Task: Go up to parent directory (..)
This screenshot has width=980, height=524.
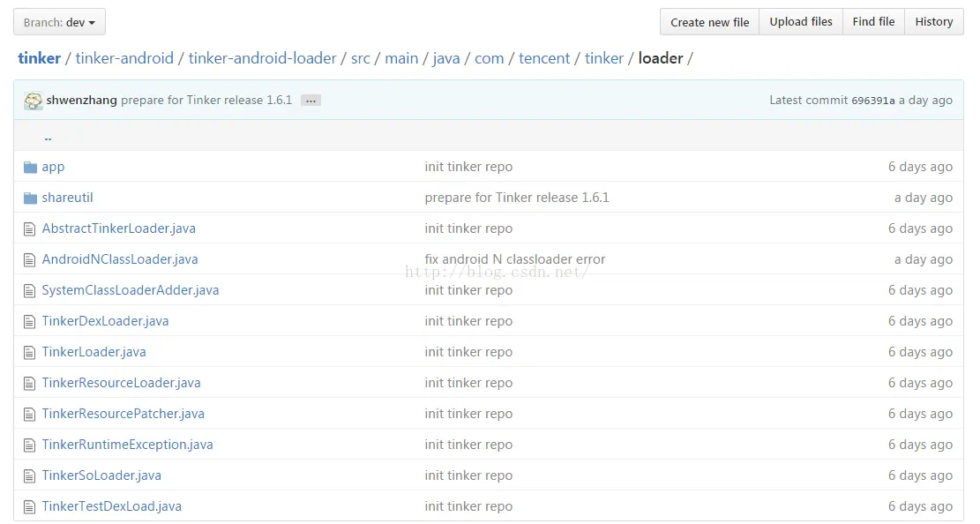Action: (48, 137)
